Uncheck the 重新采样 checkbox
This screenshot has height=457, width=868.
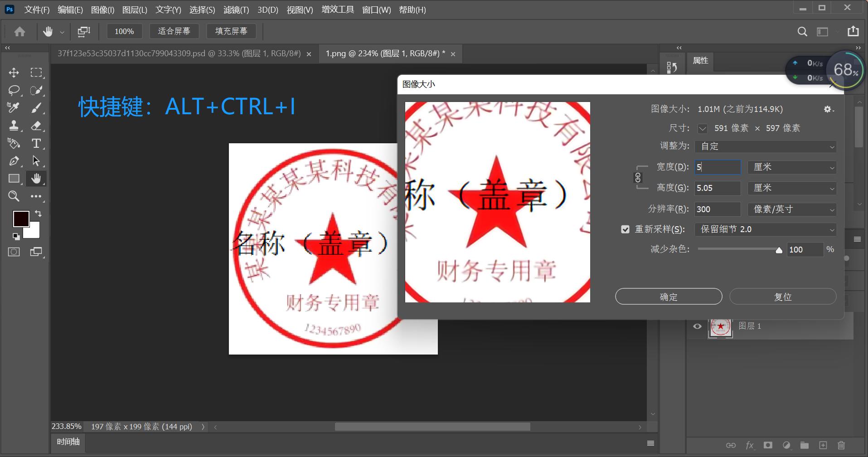pos(626,229)
